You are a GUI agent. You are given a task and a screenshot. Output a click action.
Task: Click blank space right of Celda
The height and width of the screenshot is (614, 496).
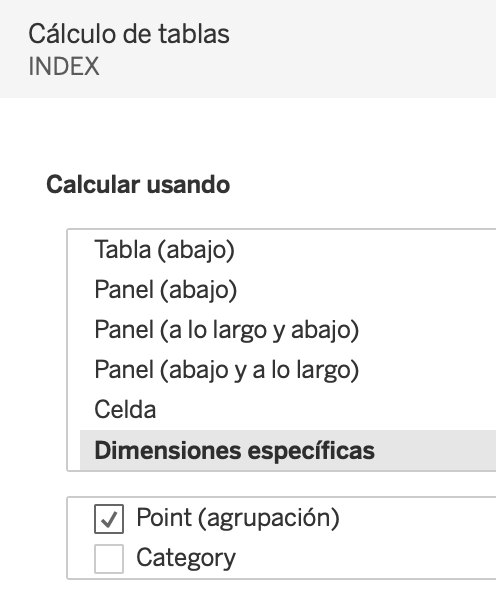[x=325, y=410]
